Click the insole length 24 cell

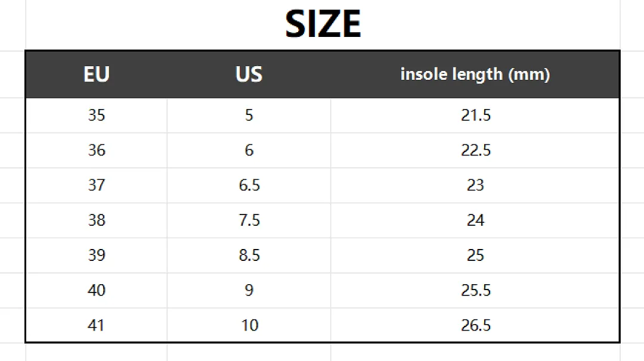coord(475,220)
